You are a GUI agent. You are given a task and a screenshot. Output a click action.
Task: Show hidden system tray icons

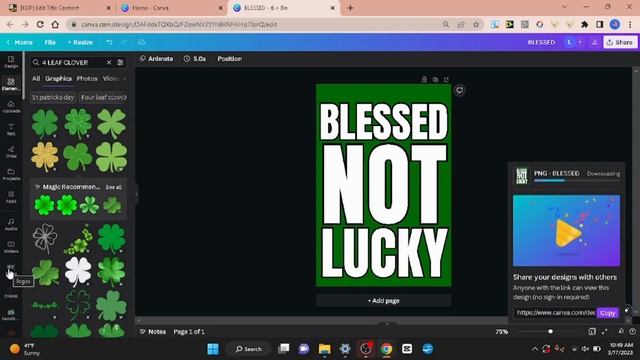[x=535, y=349]
